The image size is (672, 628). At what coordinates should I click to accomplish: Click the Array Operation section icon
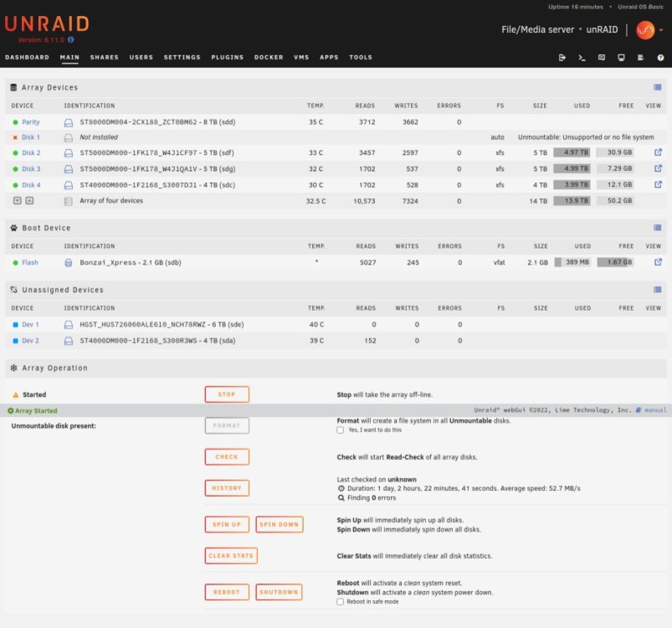[13, 368]
